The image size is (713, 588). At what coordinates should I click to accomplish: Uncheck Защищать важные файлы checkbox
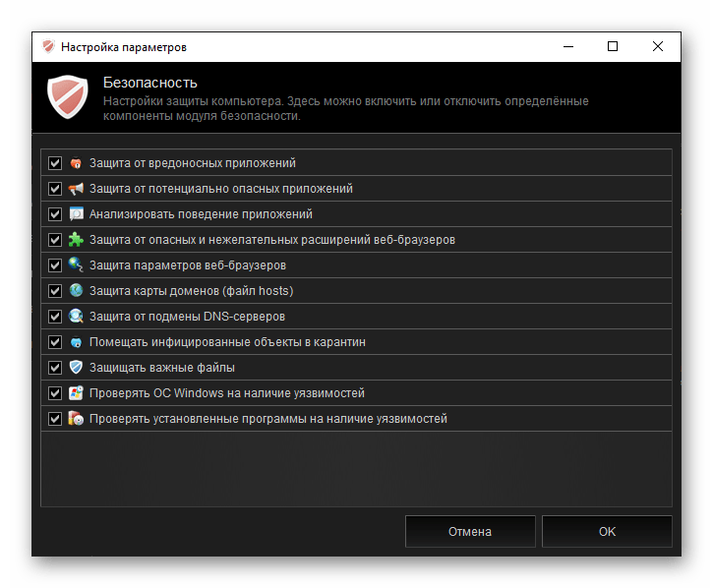pos(55,368)
